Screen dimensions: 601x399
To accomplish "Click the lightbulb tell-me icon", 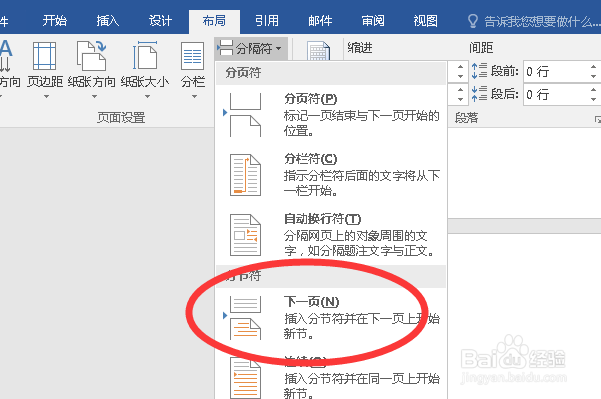I will pos(473,21).
